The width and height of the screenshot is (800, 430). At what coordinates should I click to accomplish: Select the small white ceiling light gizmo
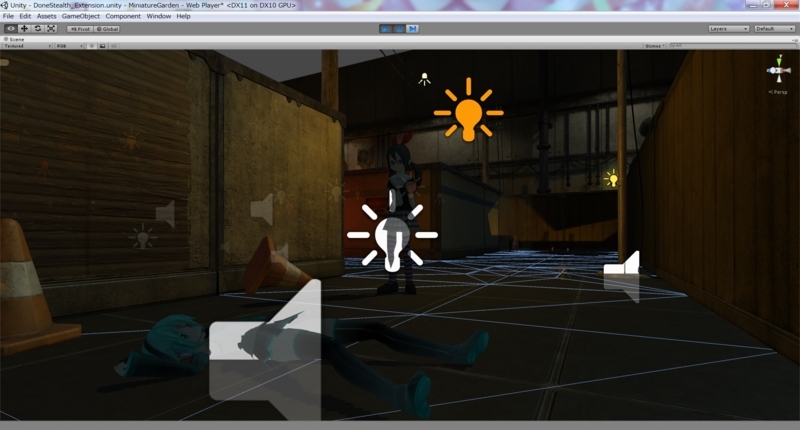(x=424, y=79)
